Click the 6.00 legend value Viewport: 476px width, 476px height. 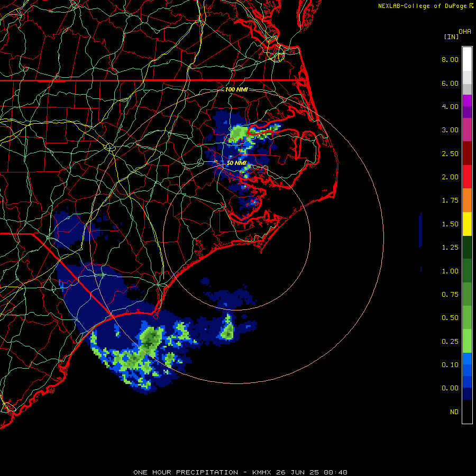[450, 83]
